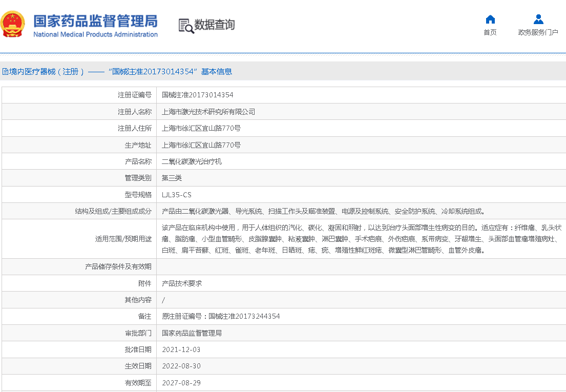Image resolution: width=566 pixels, height=392 pixels.
Task: Click the 审批部门 value 国家药品监督管理局
Action: [x=192, y=333]
